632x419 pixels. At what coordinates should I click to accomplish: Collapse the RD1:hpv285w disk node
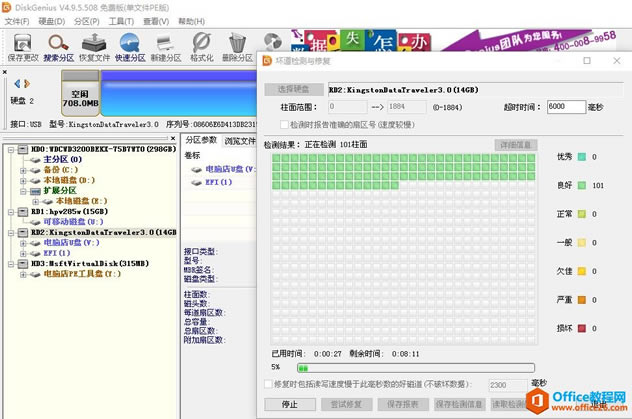pyautogui.click(x=11, y=212)
